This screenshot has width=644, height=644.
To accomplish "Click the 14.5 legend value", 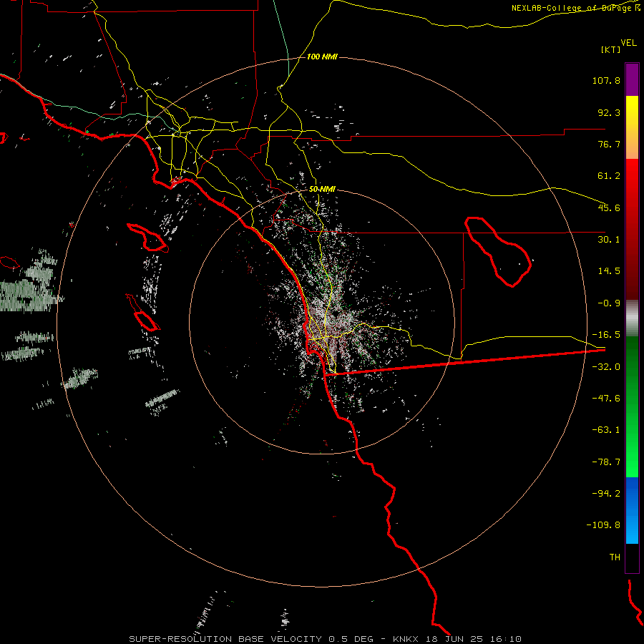I will [609, 271].
